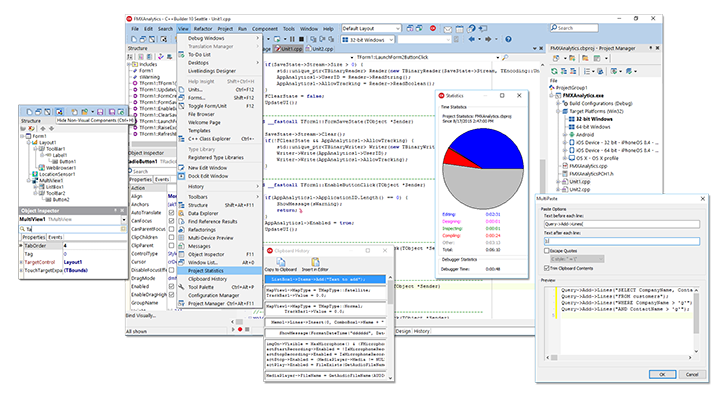Expand TargetControl property in Object Inspector
The width and height of the screenshot is (720, 404).
click(21, 262)
